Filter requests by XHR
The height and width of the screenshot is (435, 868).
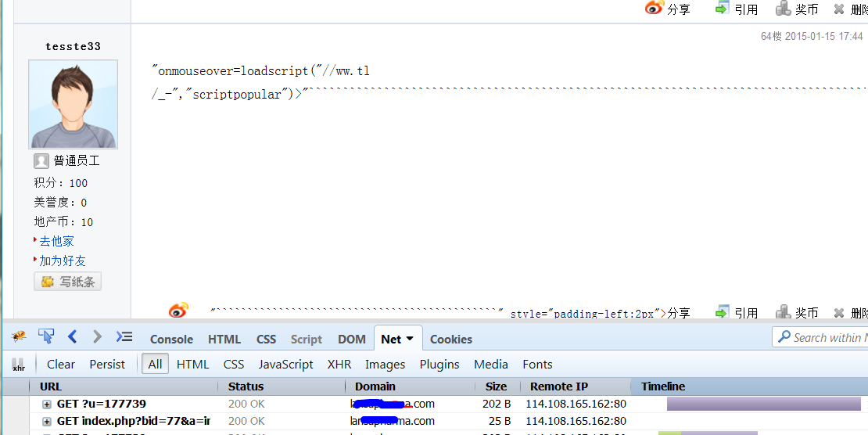339,364
